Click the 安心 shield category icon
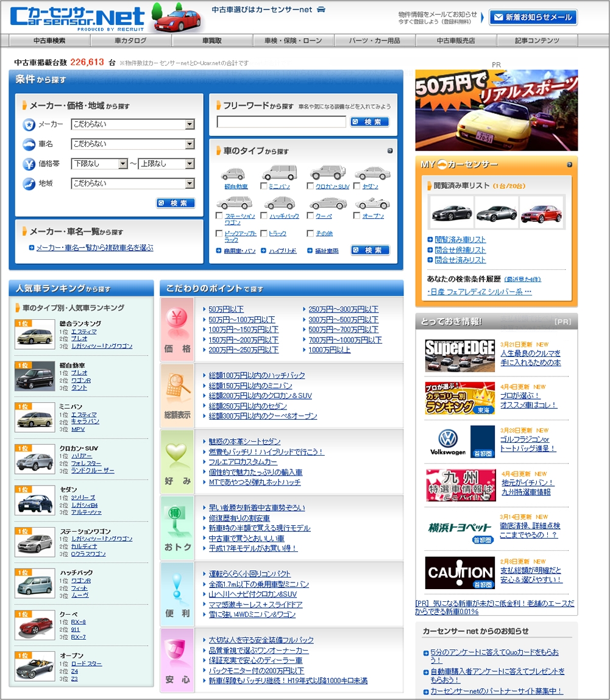Image resolution: width=610 pixels, height=700 pixels. [177, 652]
